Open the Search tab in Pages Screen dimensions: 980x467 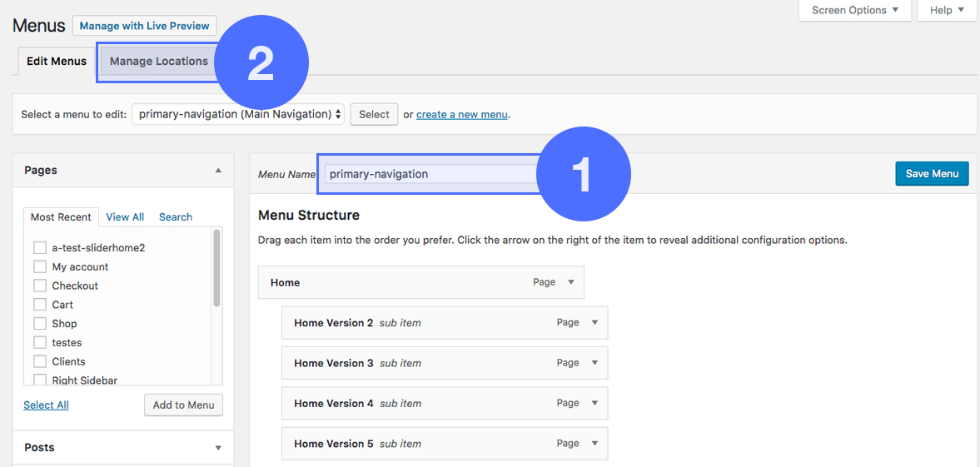click(x=176, y=217)
